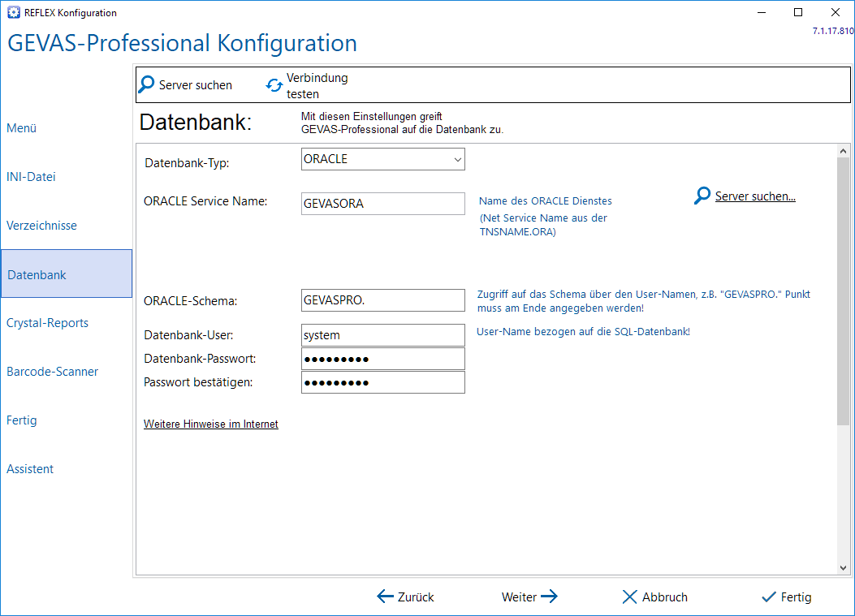Click Server suchen text in the toolbar
This screenshot has width=855, height=616.
tap(195, 85)
